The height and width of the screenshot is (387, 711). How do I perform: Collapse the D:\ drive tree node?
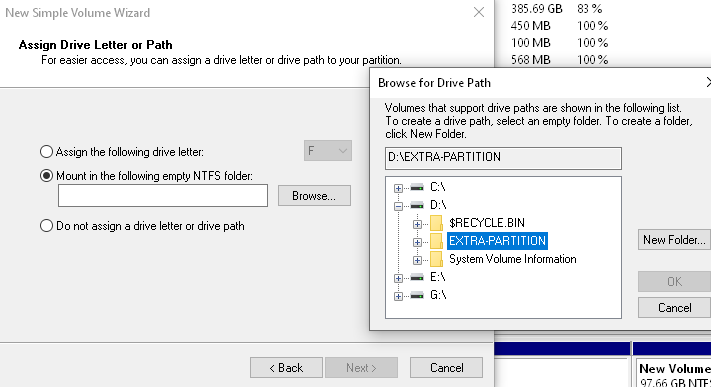(x=398, y=206)
